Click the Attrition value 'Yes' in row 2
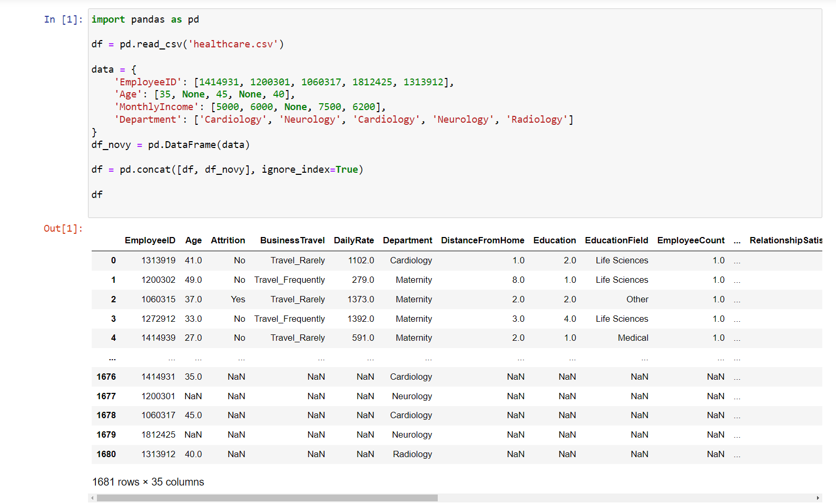836x504 pixels. tap(238, 299)
